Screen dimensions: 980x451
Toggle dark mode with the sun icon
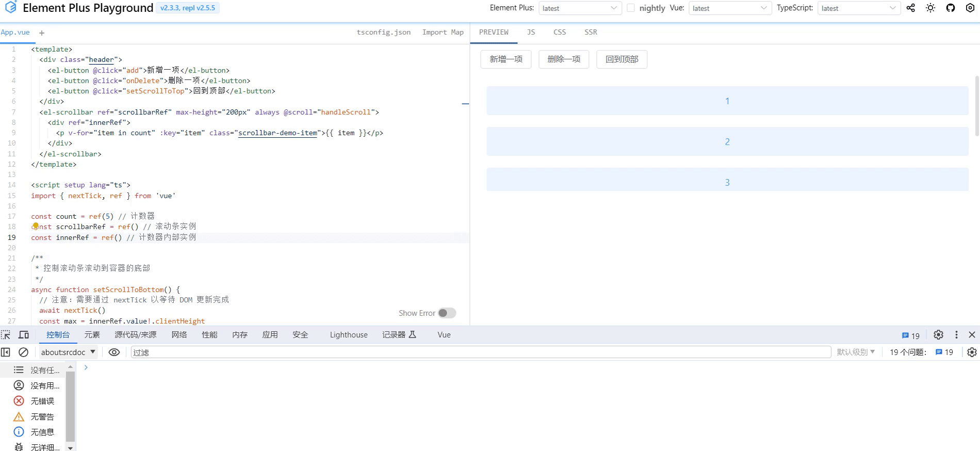930,8
